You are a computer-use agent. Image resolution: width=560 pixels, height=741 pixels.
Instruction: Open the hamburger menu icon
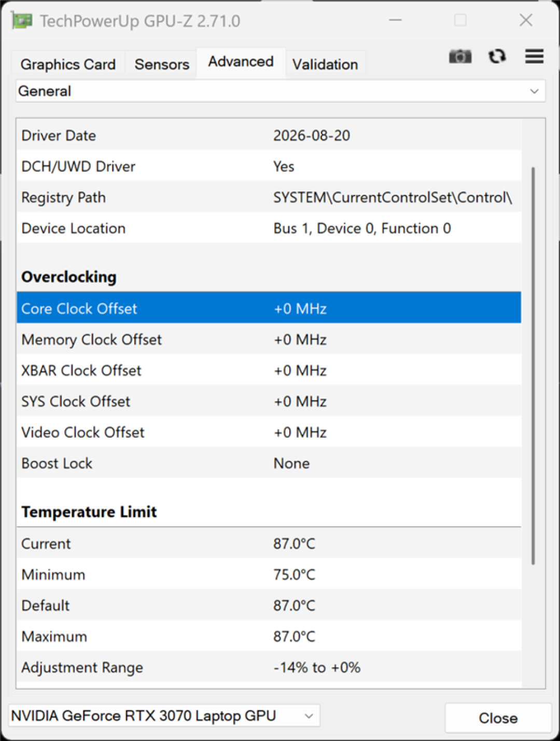click(534, 56)
